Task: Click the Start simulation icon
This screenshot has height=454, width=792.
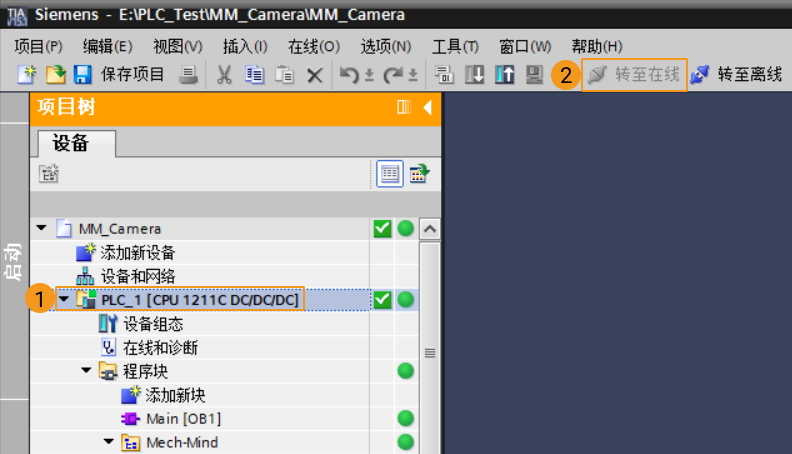Action: coord(534,75)
